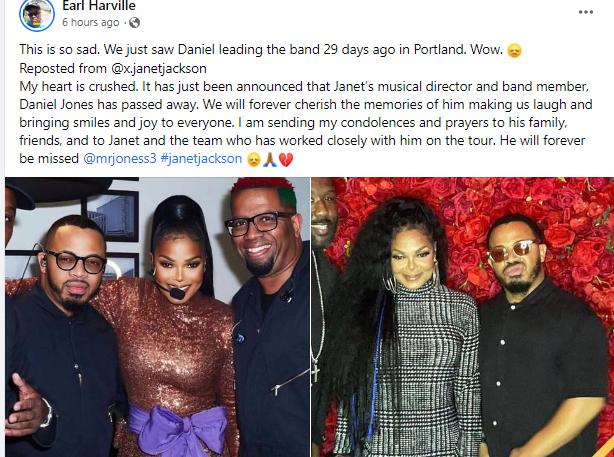Click the word "Portland" in the post

tap(439, 50)
